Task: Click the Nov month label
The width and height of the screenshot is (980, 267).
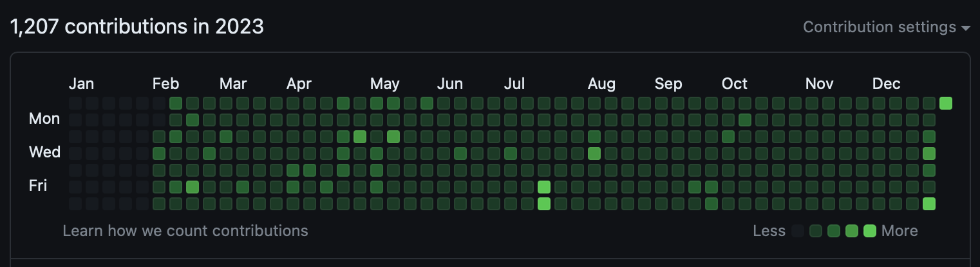Action: tap(820, 84)
